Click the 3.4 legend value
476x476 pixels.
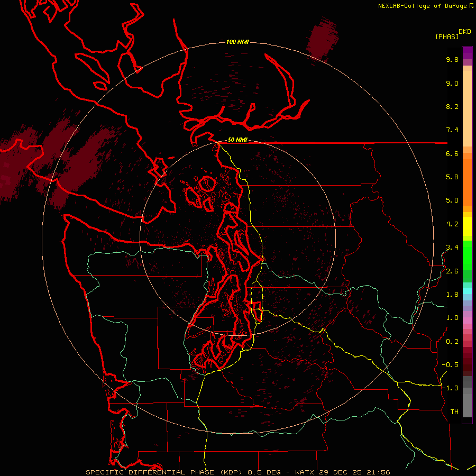coord(452,248)
